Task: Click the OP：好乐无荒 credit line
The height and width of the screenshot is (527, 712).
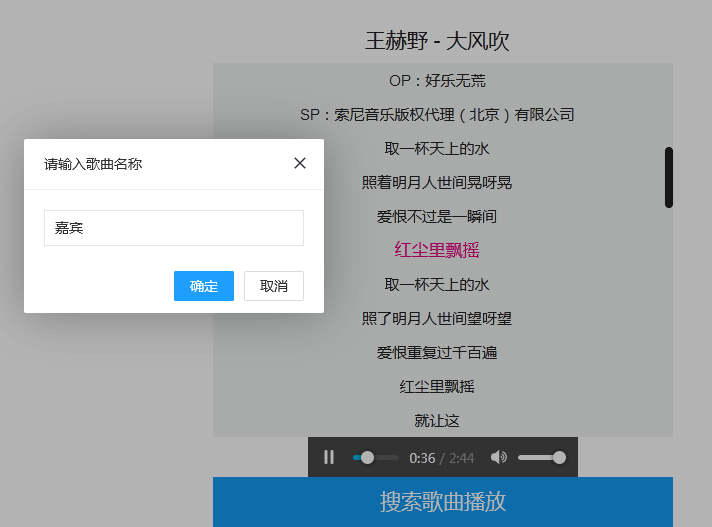Action: coord(437,81)
